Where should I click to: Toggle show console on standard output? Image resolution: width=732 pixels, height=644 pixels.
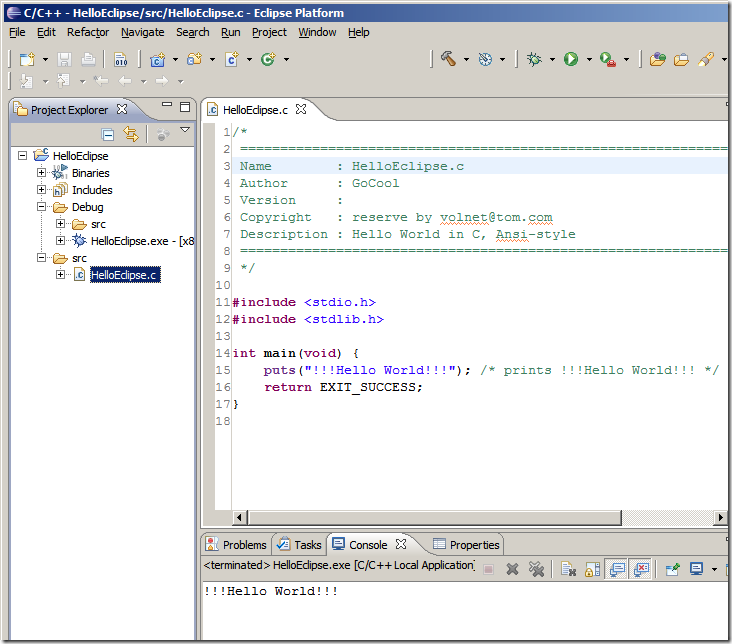[617, 569]
